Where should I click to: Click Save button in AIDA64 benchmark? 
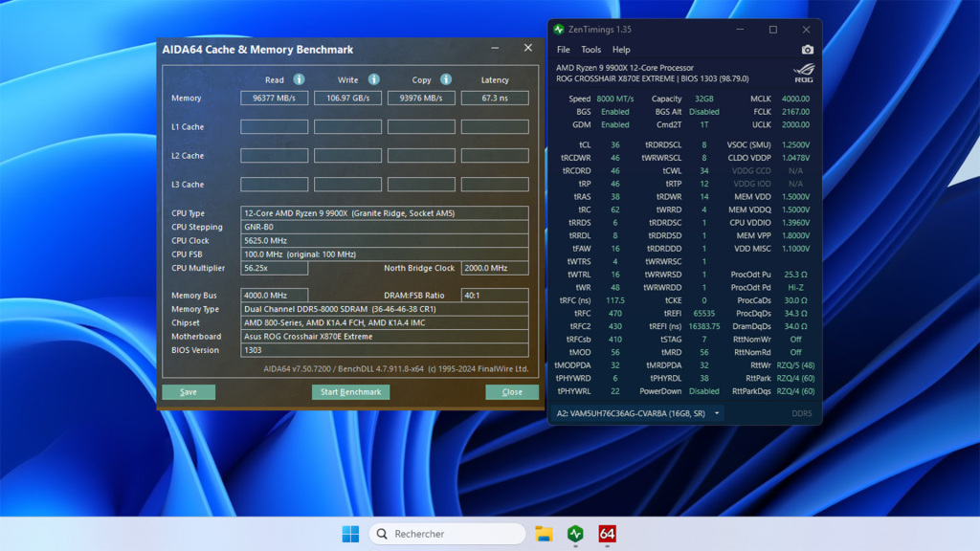[x=189, y=391]
